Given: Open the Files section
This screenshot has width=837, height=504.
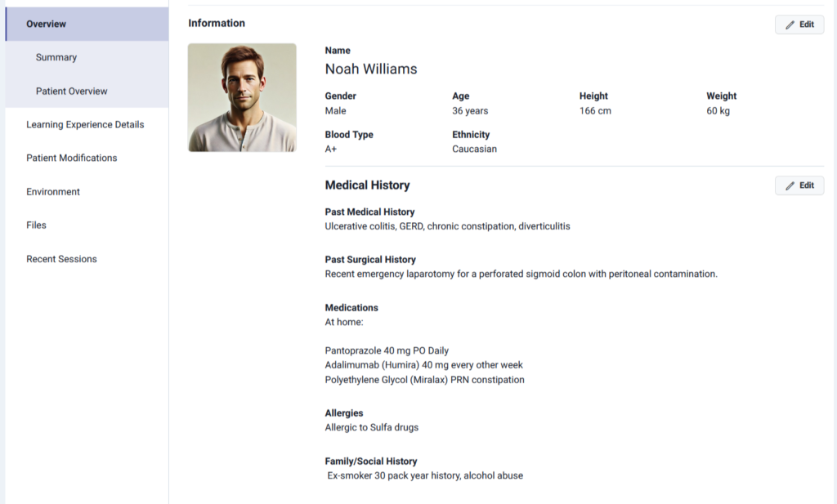Looking at the screenshot, I should pos(37,225).
